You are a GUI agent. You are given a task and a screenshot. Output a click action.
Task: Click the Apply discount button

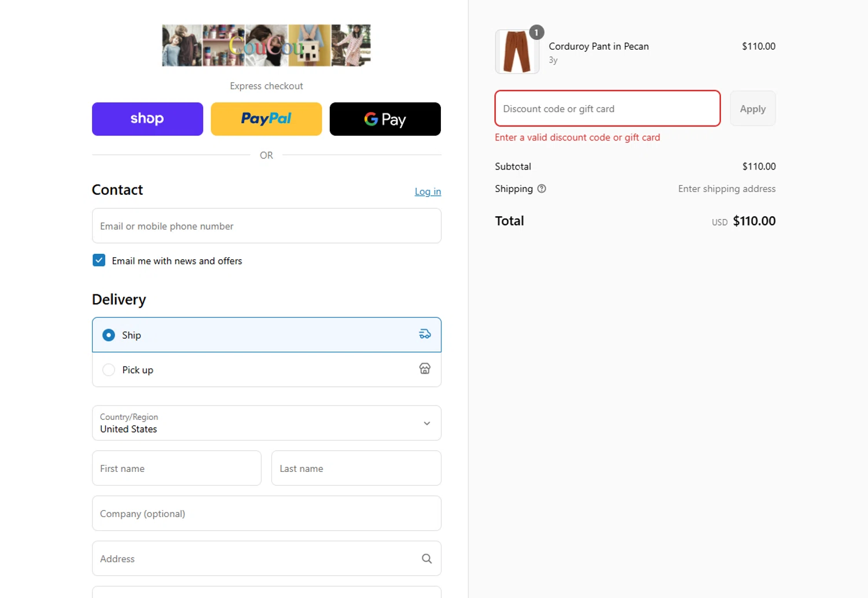click(752, 108)
